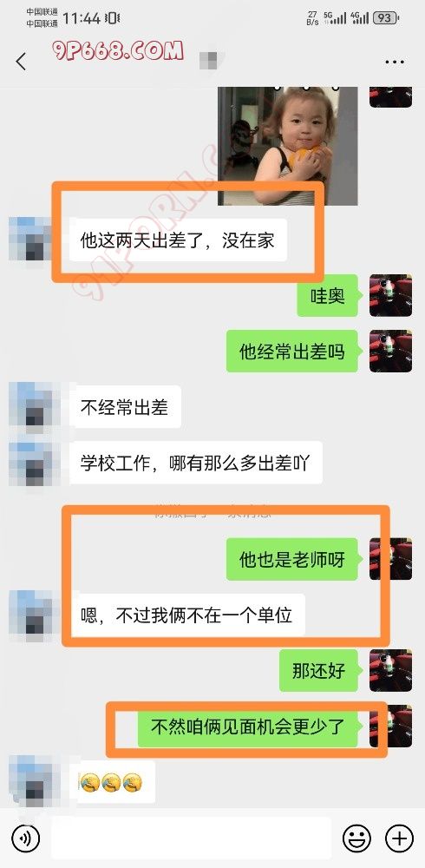The width and height of the screenshot is (425, 868).
Task: Tap the green bubble 不然咱俩见面机会更少了
Action: click(248, 727)
